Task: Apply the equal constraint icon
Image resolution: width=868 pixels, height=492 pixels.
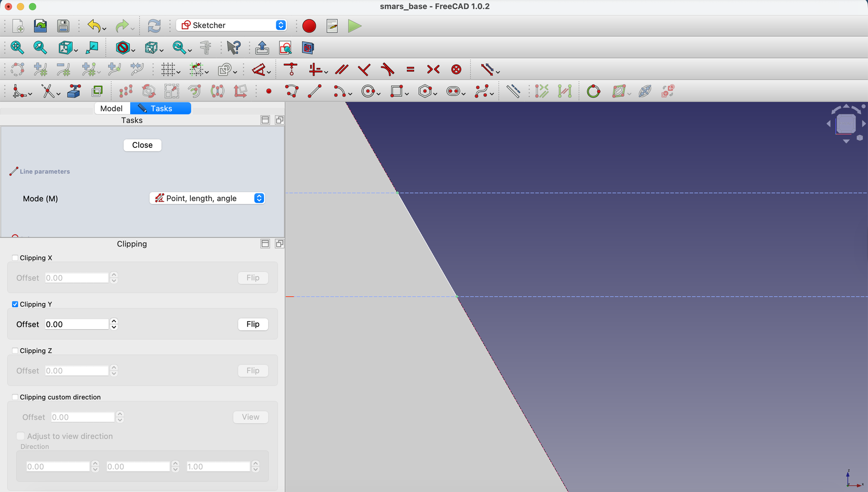Action: [410, 69]
